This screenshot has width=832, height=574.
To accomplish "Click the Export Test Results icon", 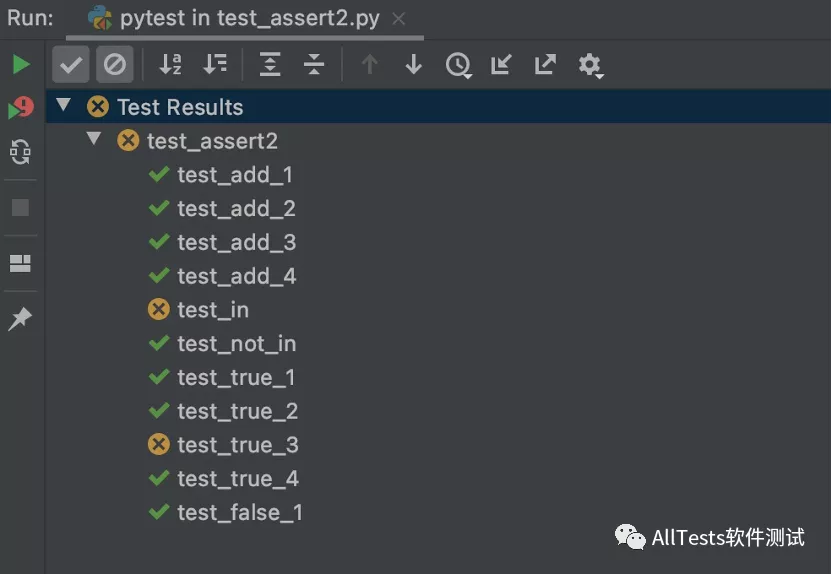I will [x=545, y=65].
